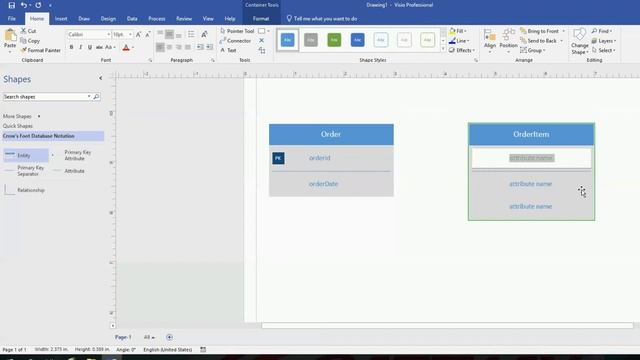Apply the dark blue shape style
The image size is (640, 360).
point(358,40)
